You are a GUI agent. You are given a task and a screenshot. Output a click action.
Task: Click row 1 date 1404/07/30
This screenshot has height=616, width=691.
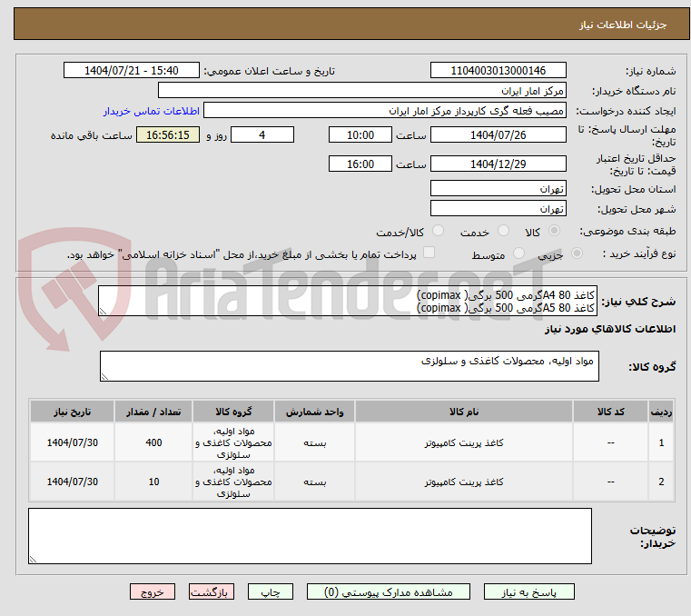tap(73, 442)
